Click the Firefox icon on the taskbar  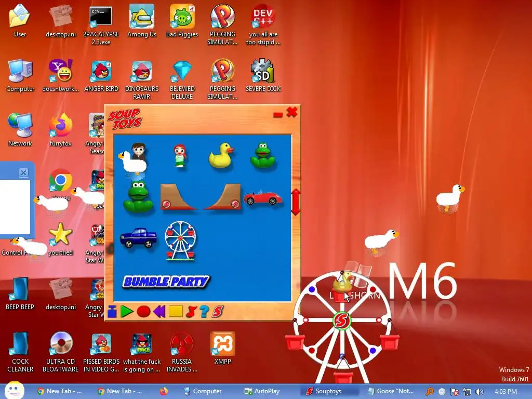coord(164,391)
